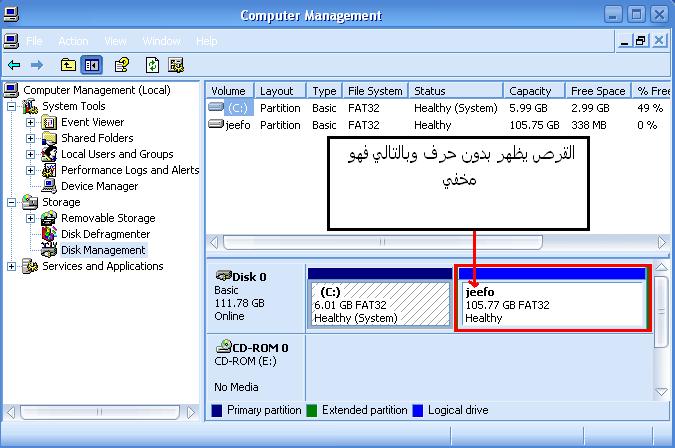
Task: Collapse the System Tools node
Action: point(12,106)
